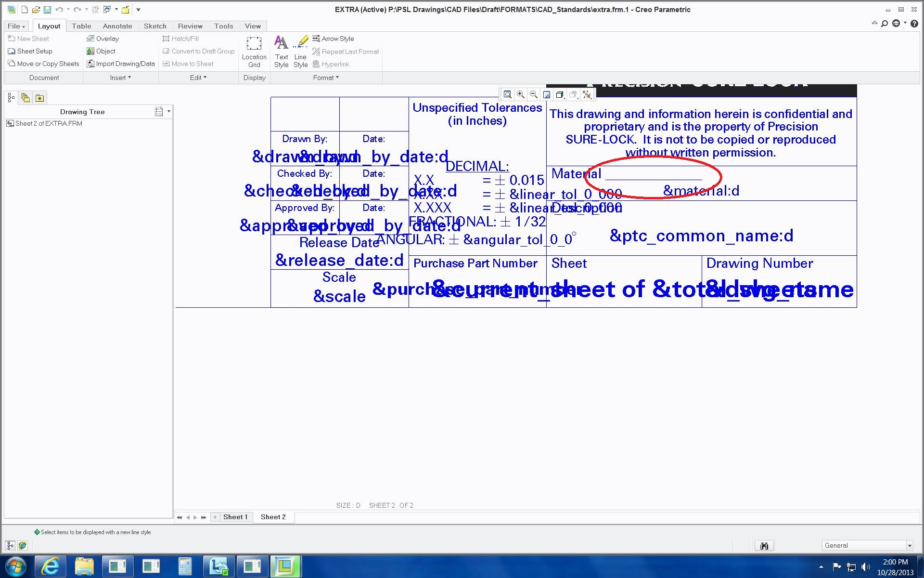Switch to the Annotate ribbon tab
The height and width of the screenshot is (578, 924).
click(x=117, y=26)
